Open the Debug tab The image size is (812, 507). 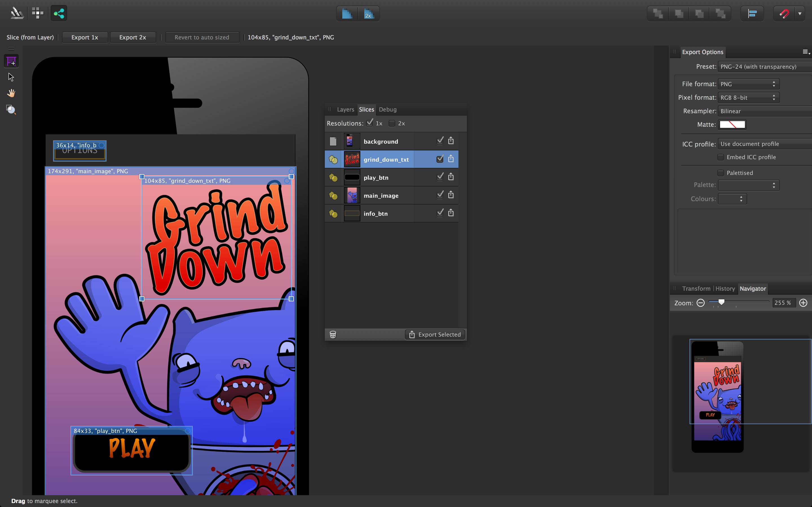click(388, 109)
